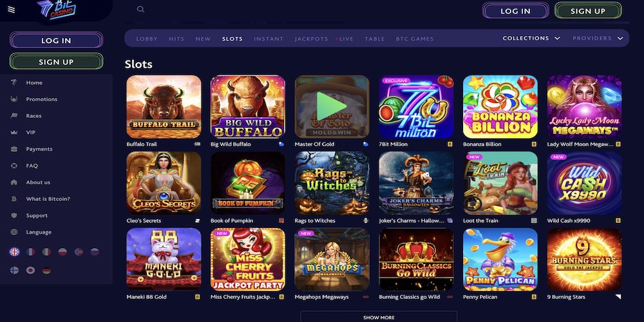Click the sidebar Log In button
The height and width of the screenshot is (322, 644).
[56, 40]
